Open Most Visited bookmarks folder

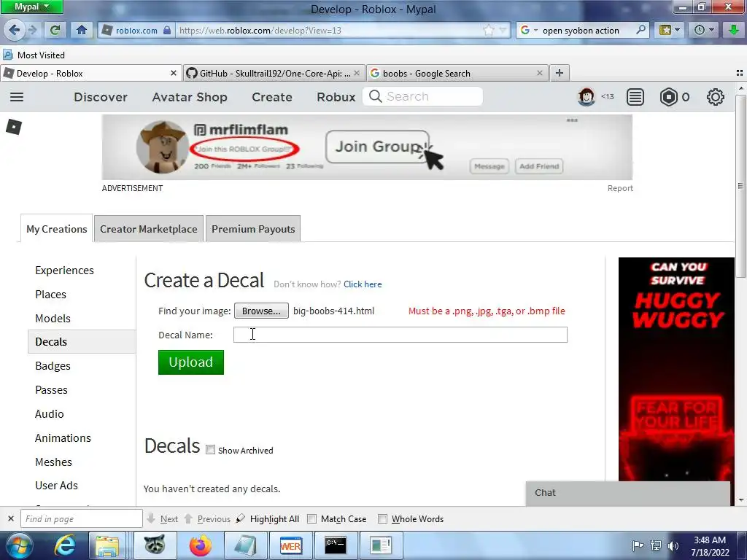tap(34, 55)
